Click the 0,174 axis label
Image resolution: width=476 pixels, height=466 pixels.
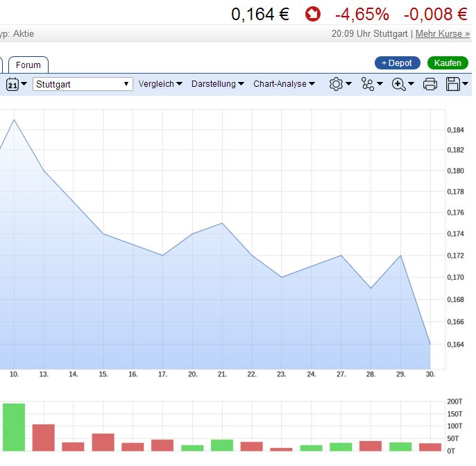coord(455,233)
